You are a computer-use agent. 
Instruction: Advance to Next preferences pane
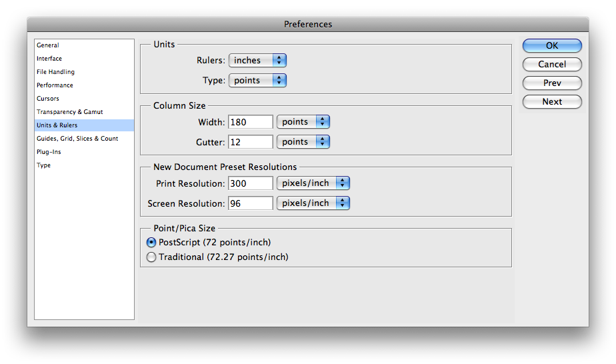click(x=552, y=102)
